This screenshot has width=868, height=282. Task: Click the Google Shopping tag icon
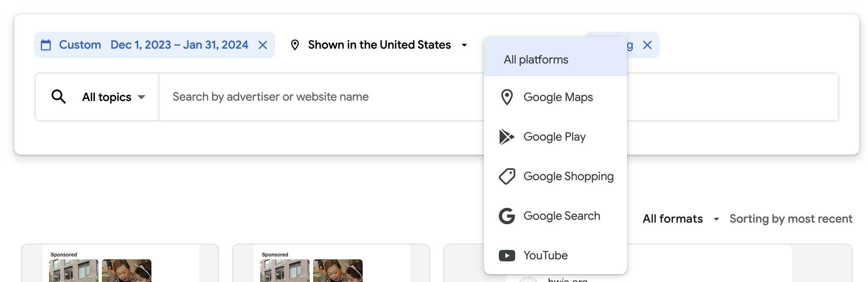[x=507, y=176]
